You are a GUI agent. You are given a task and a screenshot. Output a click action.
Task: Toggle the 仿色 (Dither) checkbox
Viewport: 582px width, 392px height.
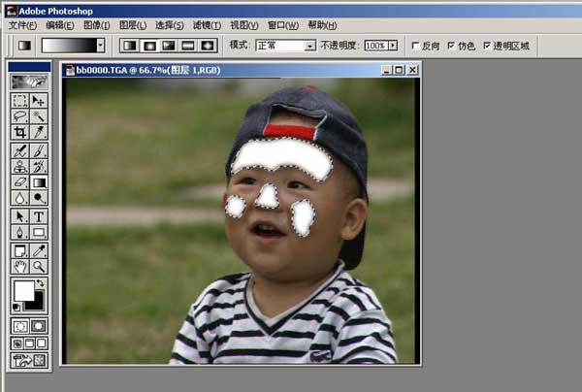click(451, 46)
